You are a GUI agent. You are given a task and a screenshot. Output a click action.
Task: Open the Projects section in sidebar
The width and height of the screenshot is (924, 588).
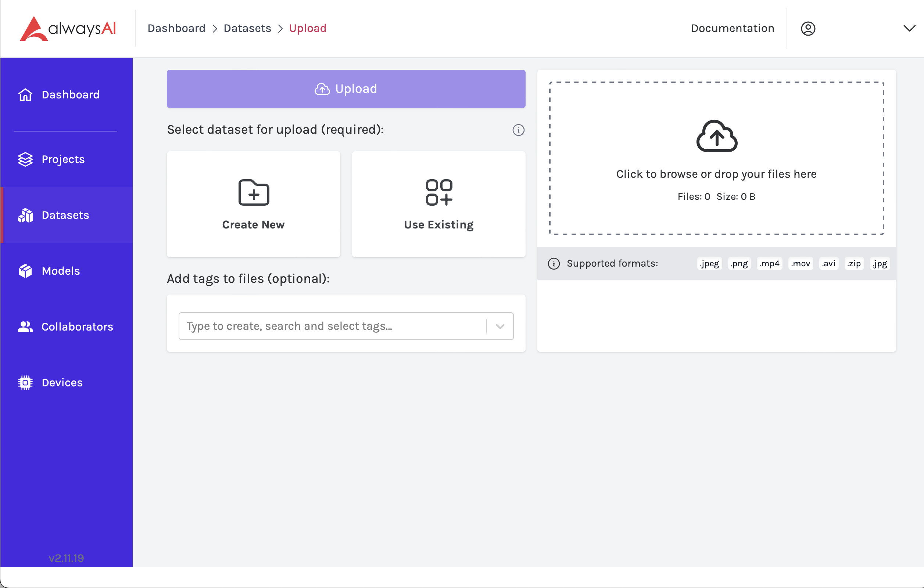[x=63, y=159]
